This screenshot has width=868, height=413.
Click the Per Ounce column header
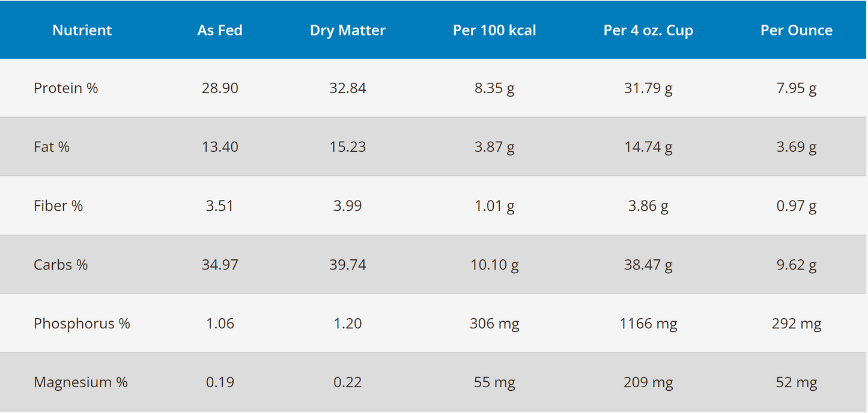pos(796,31)
